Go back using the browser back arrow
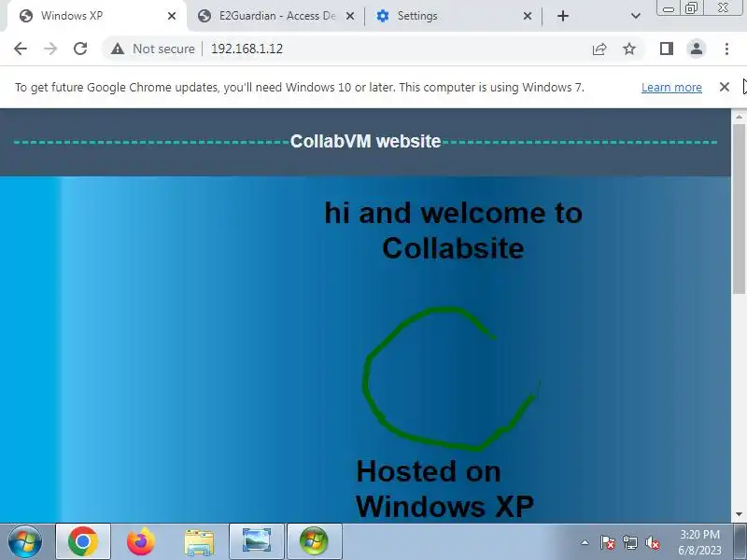747x560 pixels. (x=21, y=49)
